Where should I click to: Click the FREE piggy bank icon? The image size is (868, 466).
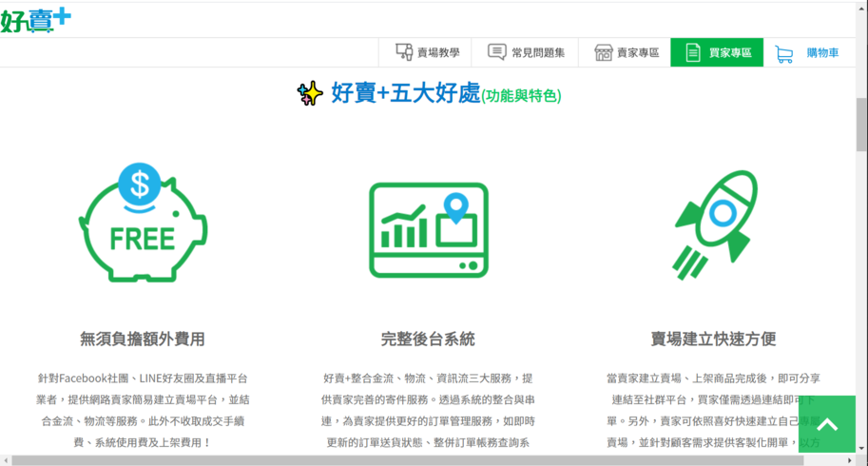coord(143,223)
